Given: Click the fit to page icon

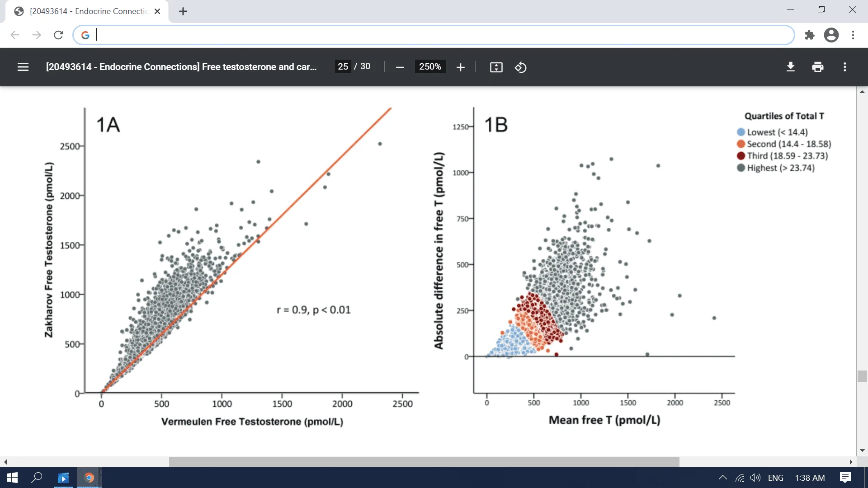Looking at the screenshot, I should click(496, 67).
